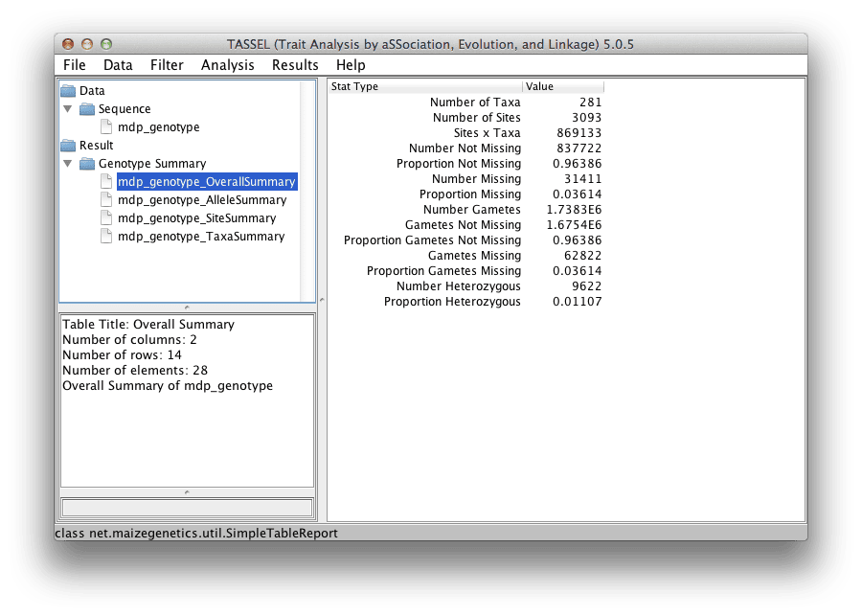This screenshot has height=616, width=862.
Task: Click the empty progress bar at panel bottom
Action: tap(187, 508)
